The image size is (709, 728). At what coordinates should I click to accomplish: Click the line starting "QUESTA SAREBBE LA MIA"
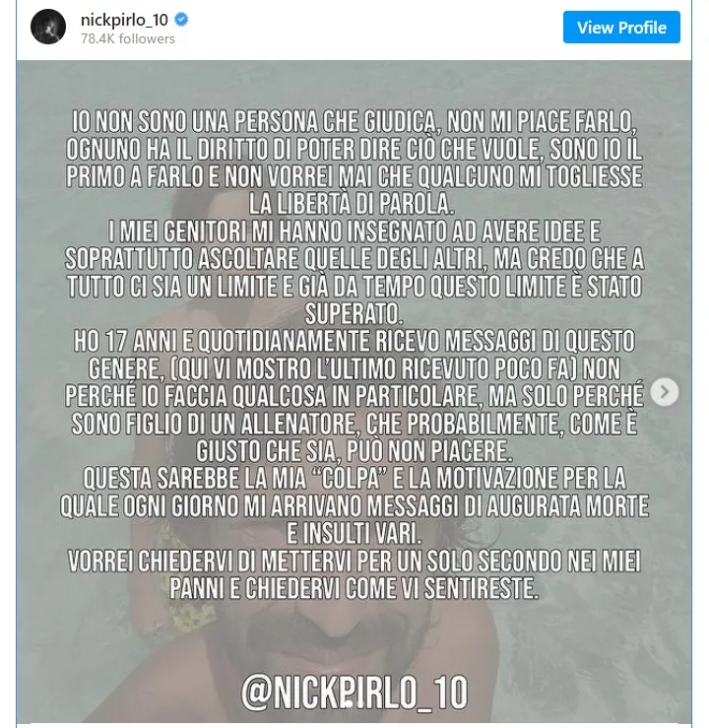[354, 479]
